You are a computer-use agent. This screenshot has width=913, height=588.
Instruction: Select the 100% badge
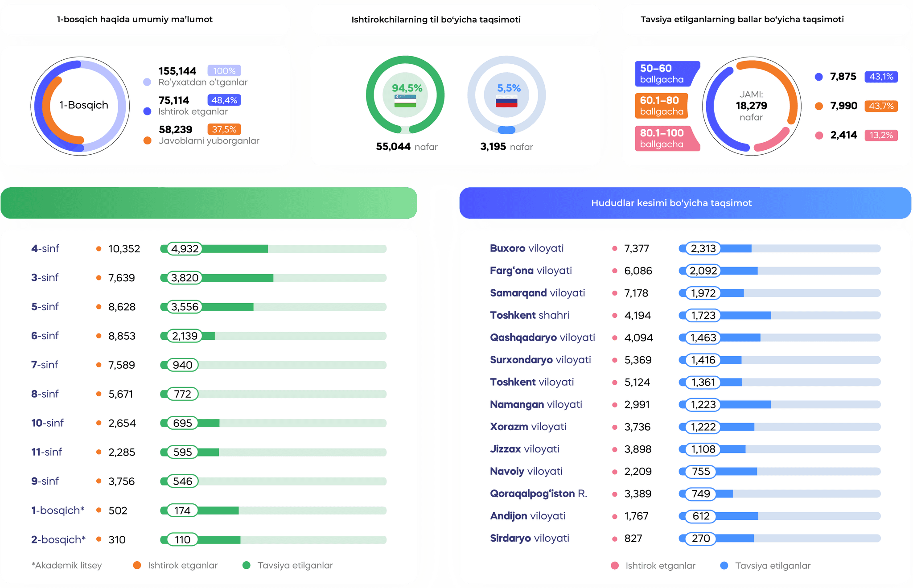coord(224,71)
